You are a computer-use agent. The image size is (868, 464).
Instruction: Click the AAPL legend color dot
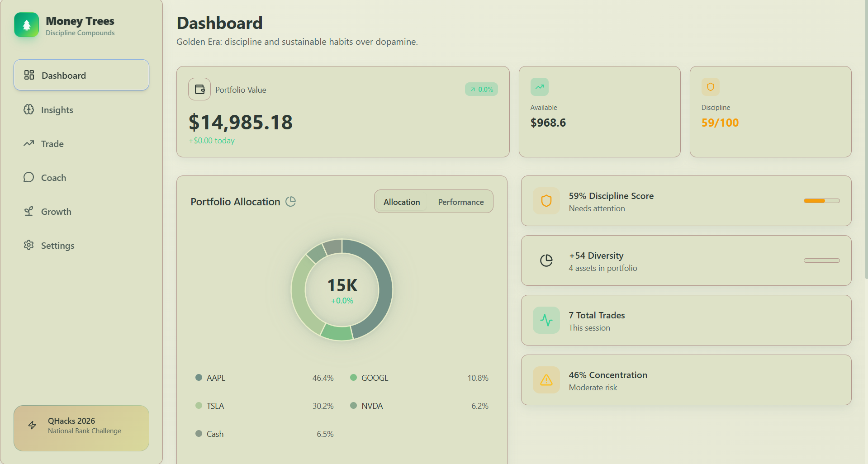199,378
